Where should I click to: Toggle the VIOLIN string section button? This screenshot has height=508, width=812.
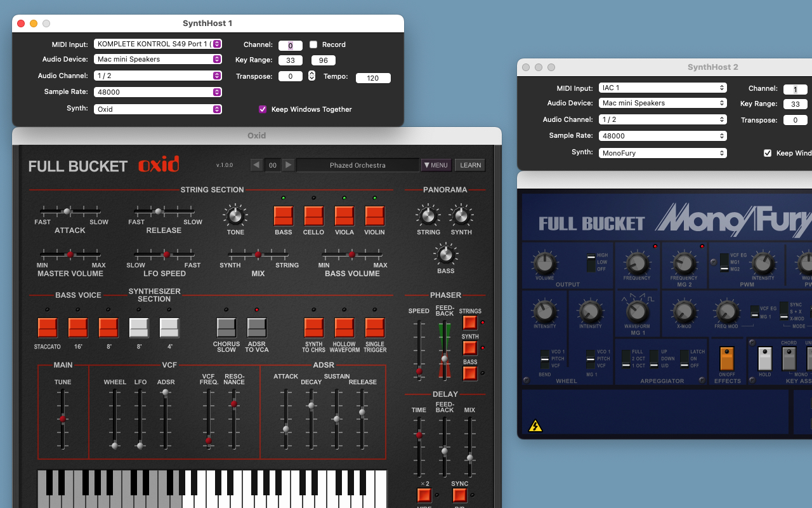click(375, 216)
